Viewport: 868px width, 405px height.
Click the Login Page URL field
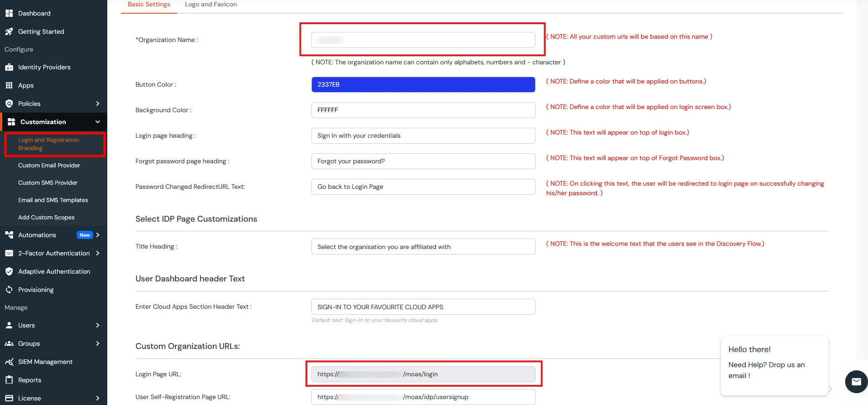tap(423, 374)
